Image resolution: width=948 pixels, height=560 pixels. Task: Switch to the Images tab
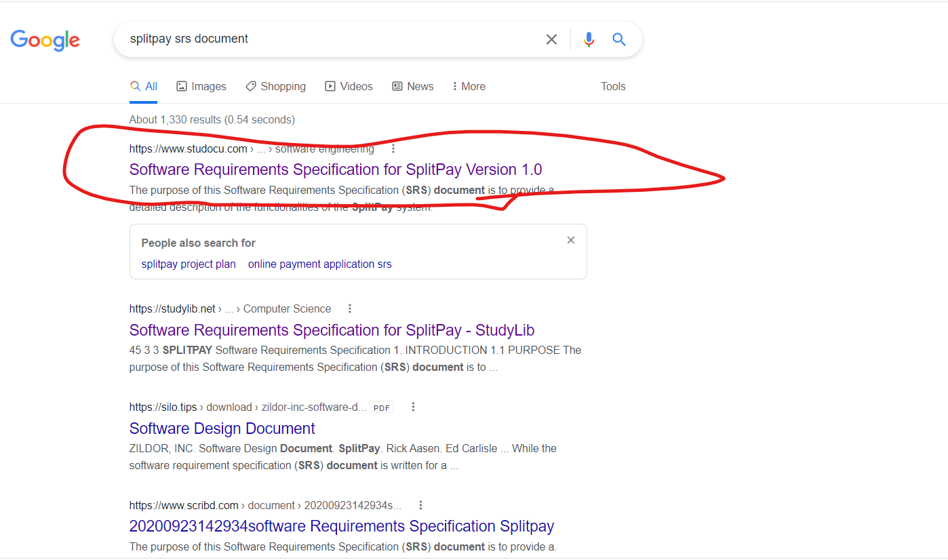[201, 86]
